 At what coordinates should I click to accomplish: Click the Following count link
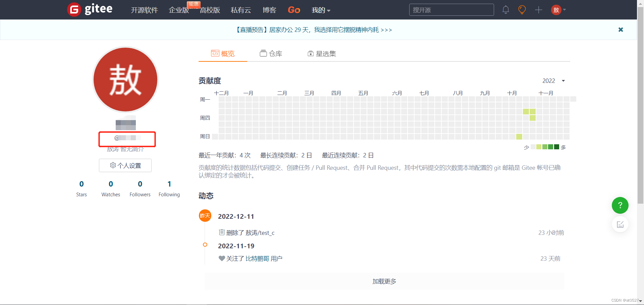tap(169, 188)
